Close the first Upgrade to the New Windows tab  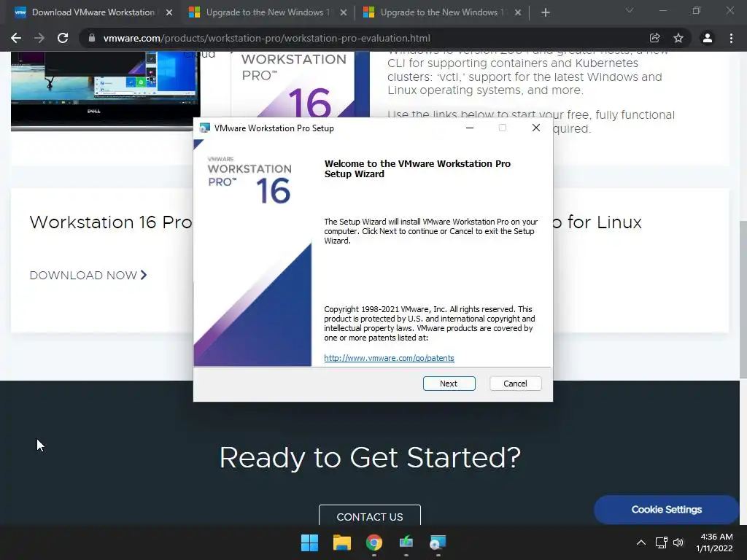coord(344,13)
